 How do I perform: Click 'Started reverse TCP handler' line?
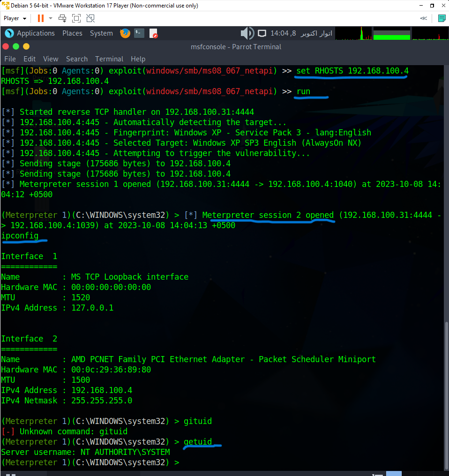click(x=127, y=112)
